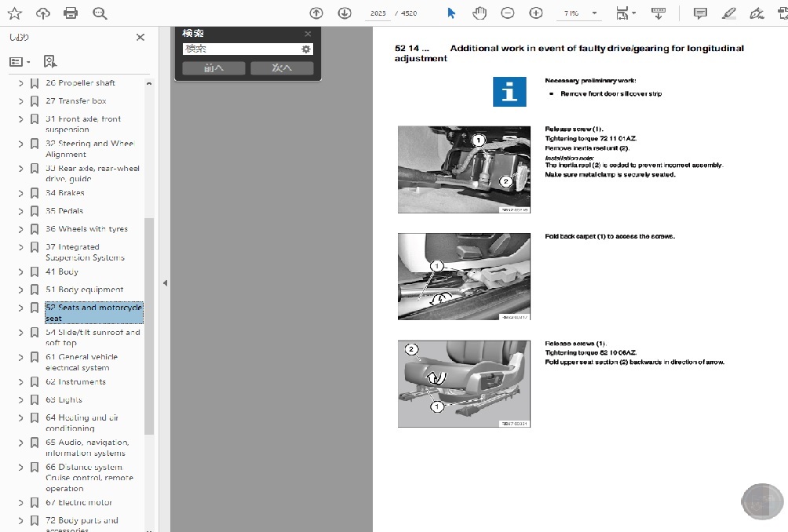Click the search text input field
The width and height of the screenshot is (788, 532).
[x=240, y=49]
